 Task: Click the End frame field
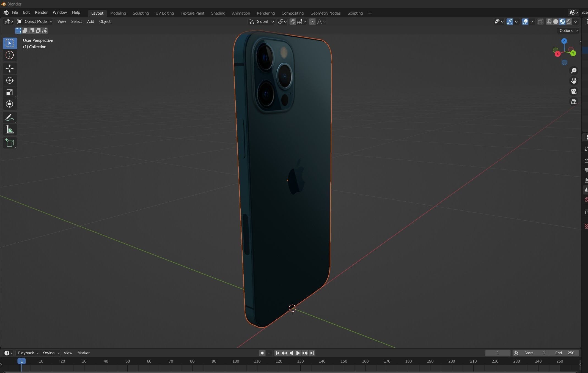point(565,353)
